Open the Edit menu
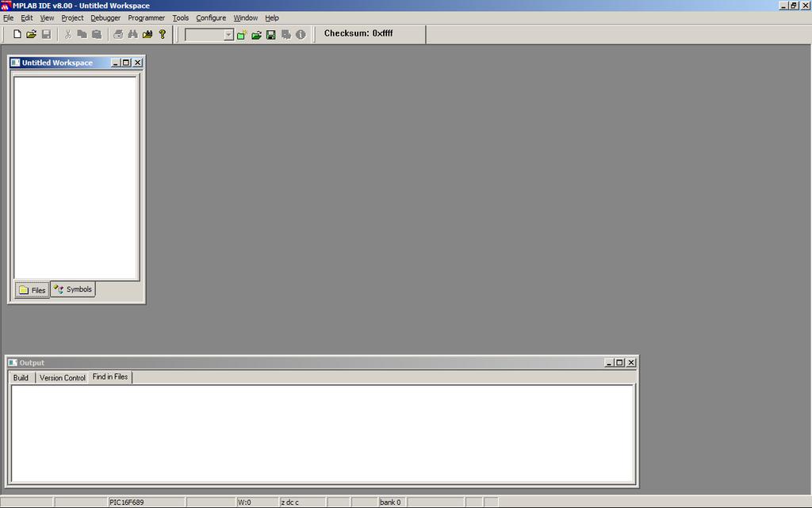 (27, 17)
